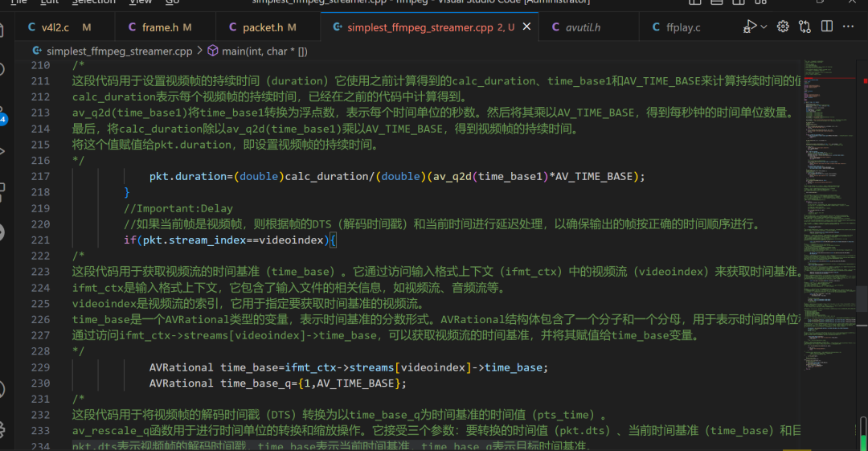Click the videoindex condition on line 221

(x=292, y=240)
